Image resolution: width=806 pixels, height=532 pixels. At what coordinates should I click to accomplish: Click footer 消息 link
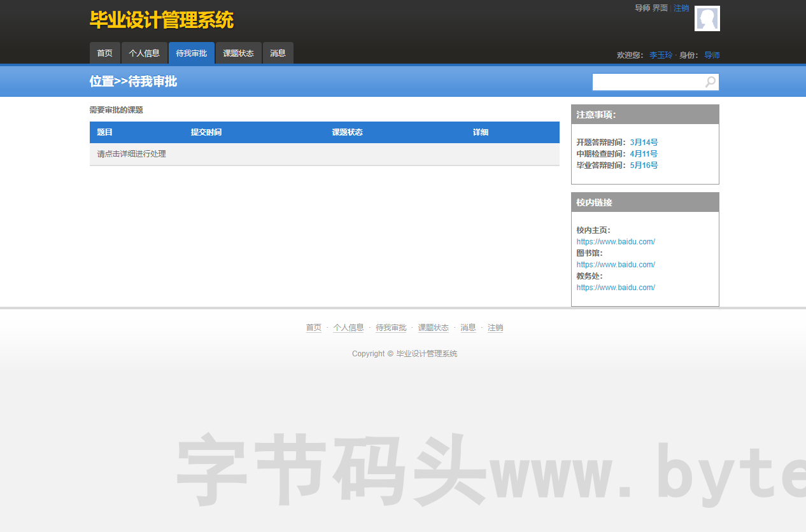click(468, 328)
